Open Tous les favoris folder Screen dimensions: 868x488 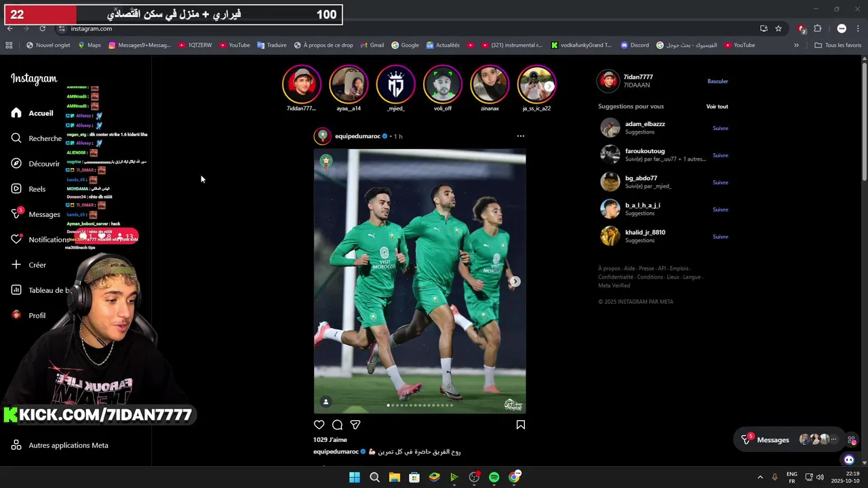[837, 45]
